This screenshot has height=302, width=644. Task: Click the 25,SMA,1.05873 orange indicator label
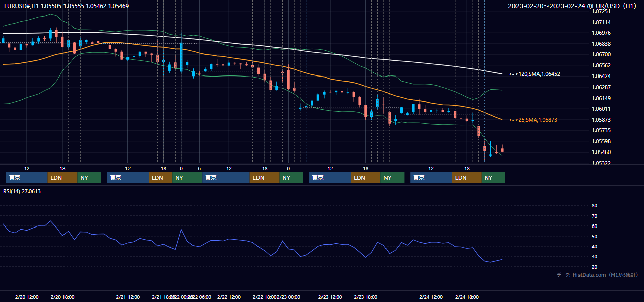533,120
